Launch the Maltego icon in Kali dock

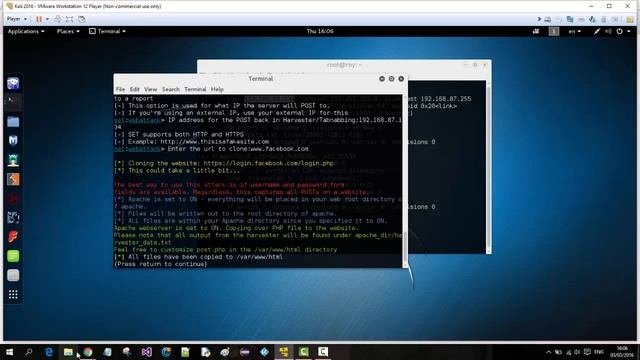point(13,218)
